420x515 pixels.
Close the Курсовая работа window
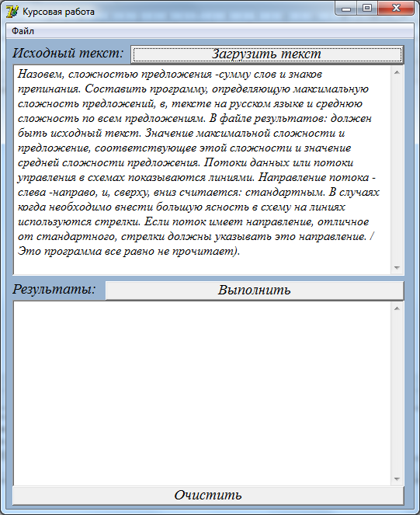(396, 9)
